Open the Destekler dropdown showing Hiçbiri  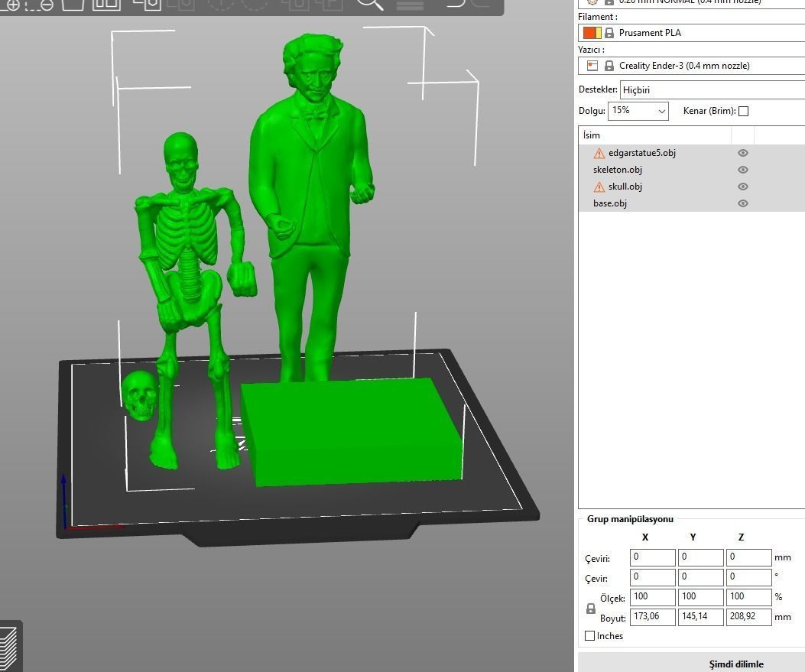[x=712, y=90]
